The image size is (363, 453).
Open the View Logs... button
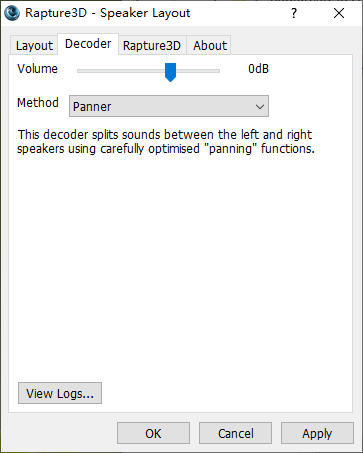pos(60,393)
